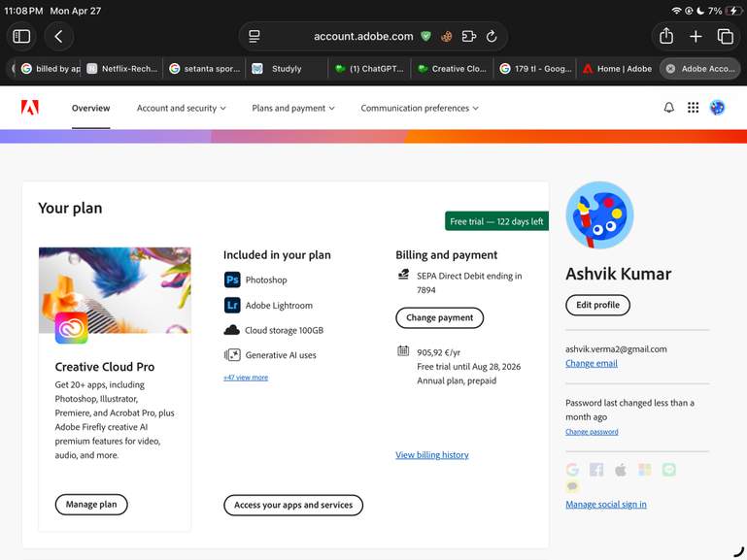Click the Photoshop Ps icon
The height and width of the screenshot is (560, 747).
click(x=232, y=280)
